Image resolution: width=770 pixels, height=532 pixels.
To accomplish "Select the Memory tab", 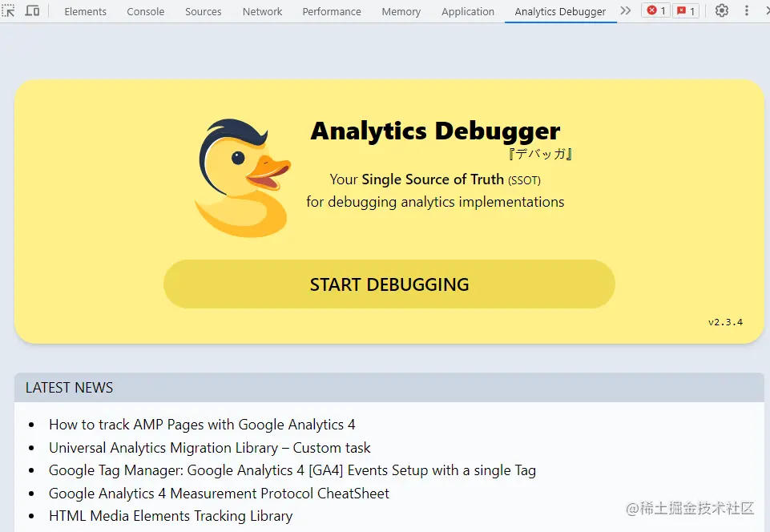I will click(x=401, y=11).
